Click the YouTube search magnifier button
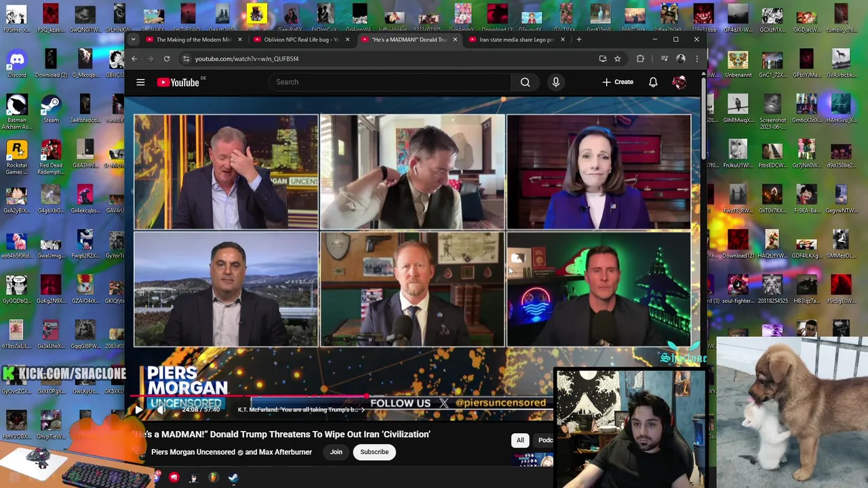Viewport: 868px width, 488px height. pos(525,82)
